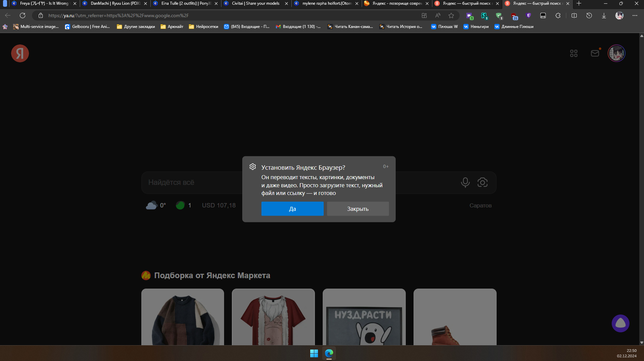
Task: Open the teal S-braces extension icon
Action: tap(484, 16)
